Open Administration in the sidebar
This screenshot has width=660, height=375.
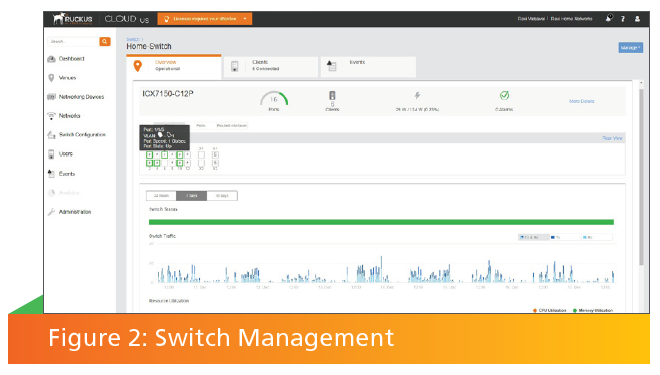click(x=69, y=212)
